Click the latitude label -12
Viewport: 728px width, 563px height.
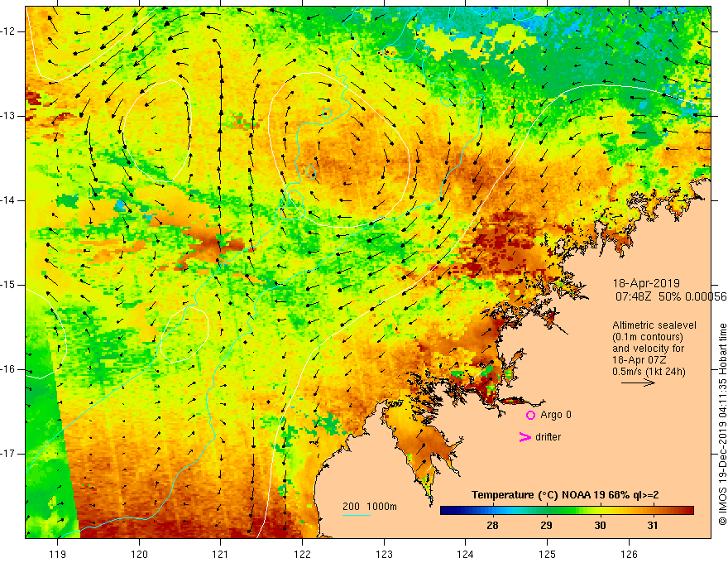[8, 31]
